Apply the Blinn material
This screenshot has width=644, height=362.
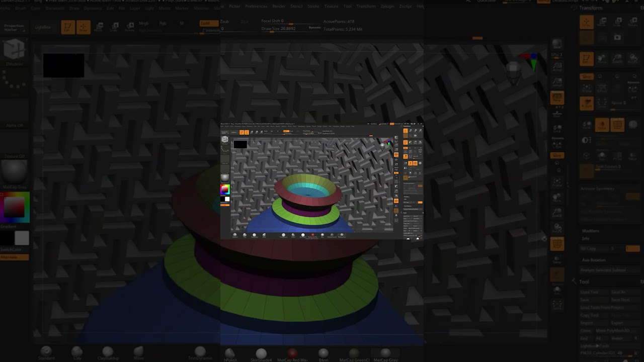click(x=323, y=355)
